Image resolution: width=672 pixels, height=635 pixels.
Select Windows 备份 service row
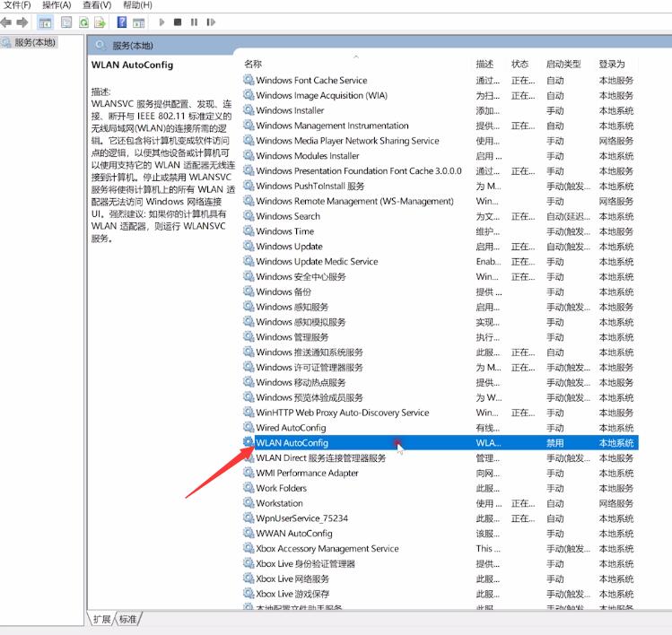tap(441, 291)
